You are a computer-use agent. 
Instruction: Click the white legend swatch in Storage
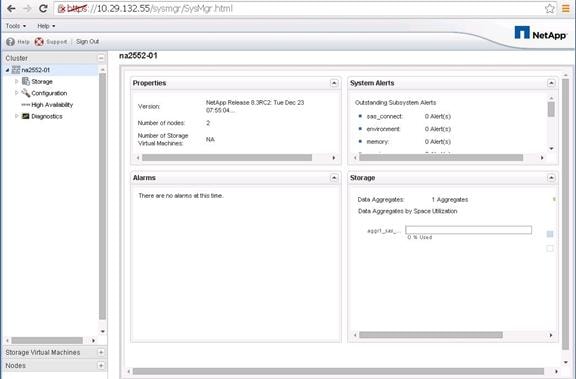(x=550, y=249)
